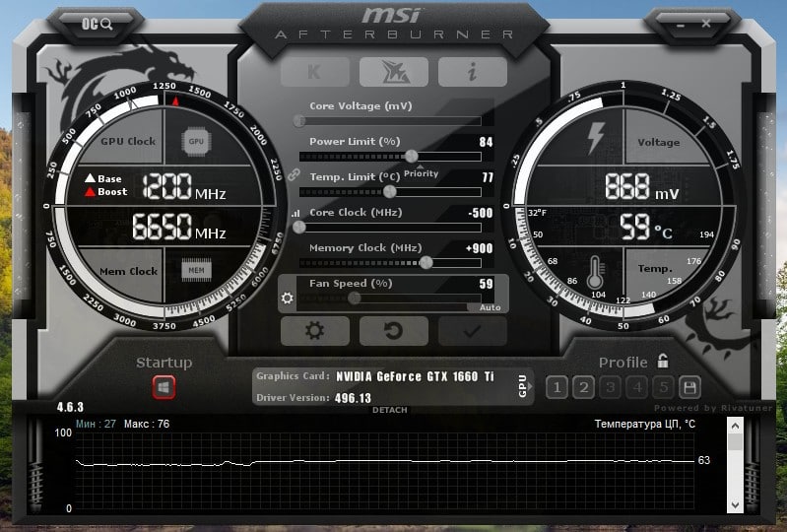Click the version number 4.6.3
This screenshot has width=787, height=532.
pos(70,407)
